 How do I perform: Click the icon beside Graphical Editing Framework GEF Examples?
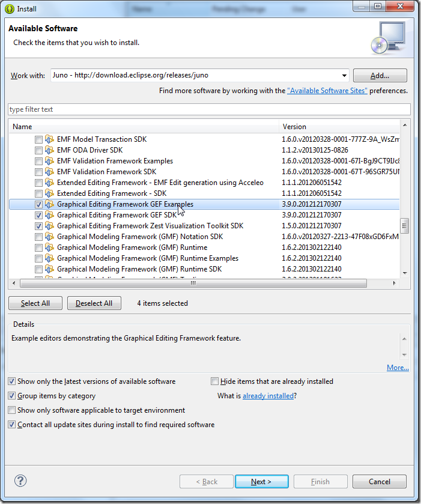(x=49, y=204)
